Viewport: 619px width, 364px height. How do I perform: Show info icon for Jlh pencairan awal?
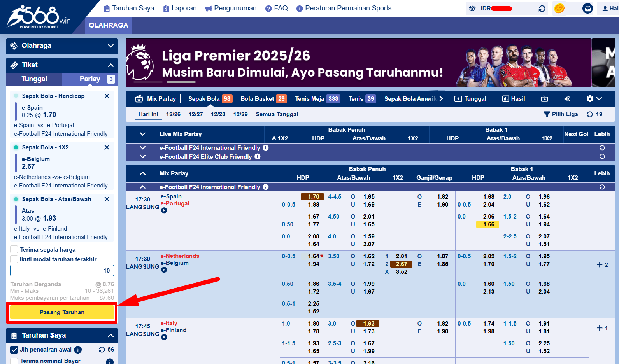[x=78, y=350]
